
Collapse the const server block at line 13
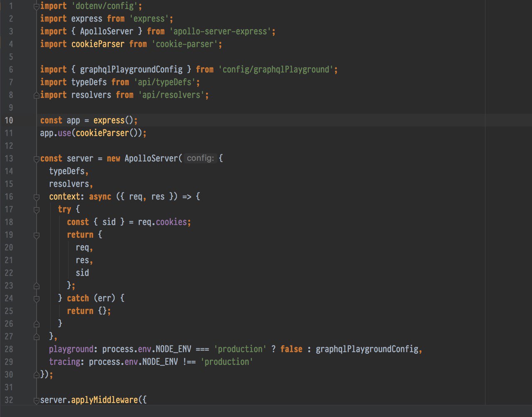(x=37, y=159)
